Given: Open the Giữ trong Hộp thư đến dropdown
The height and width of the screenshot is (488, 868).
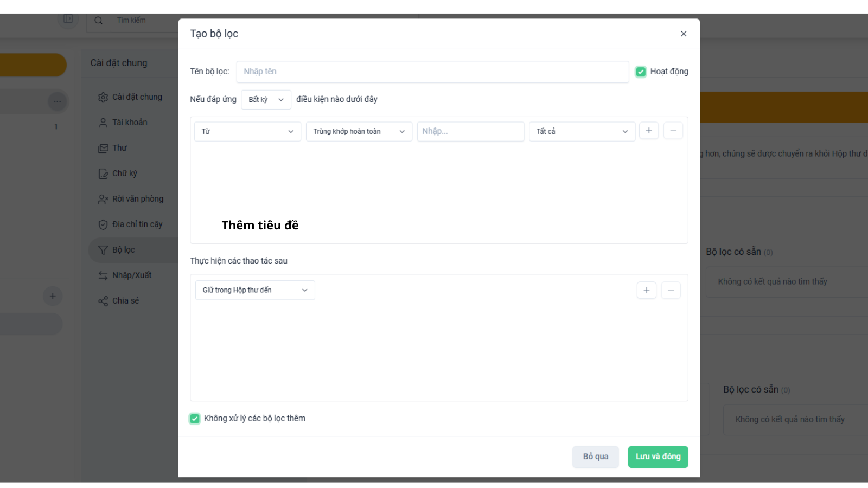Looking at the screenshot, I should 255,290.
